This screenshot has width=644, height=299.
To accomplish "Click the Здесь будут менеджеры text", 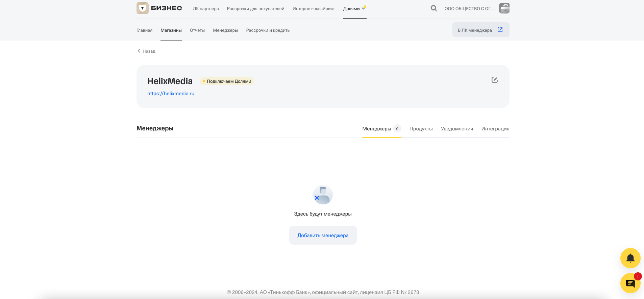I will 323,214.
